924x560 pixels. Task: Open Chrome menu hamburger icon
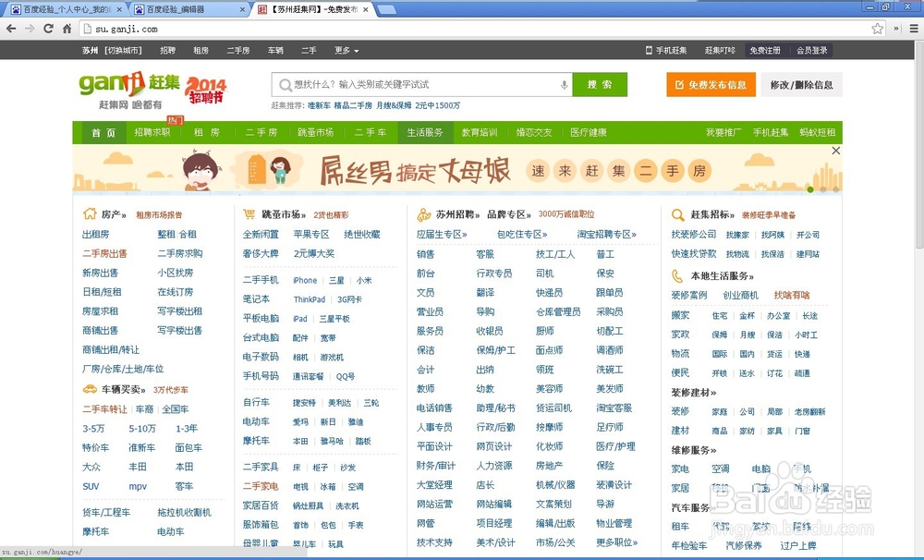point(914,29)
